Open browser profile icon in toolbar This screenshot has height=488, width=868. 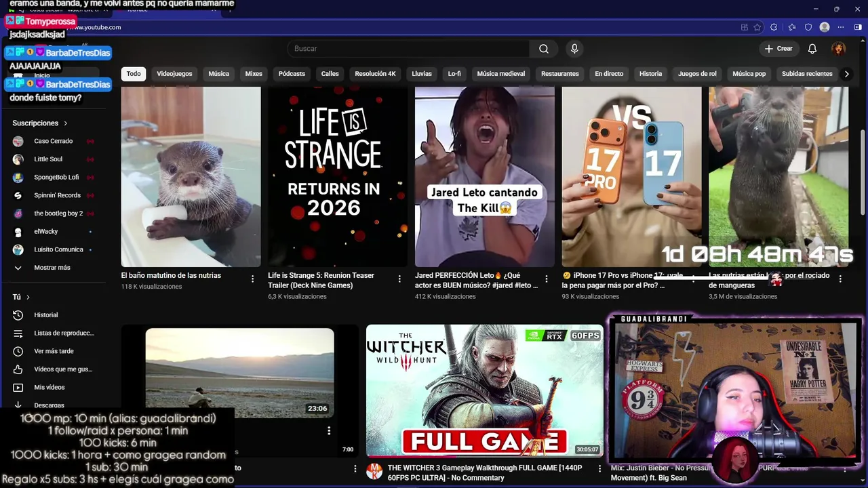(x=825, y=27)
